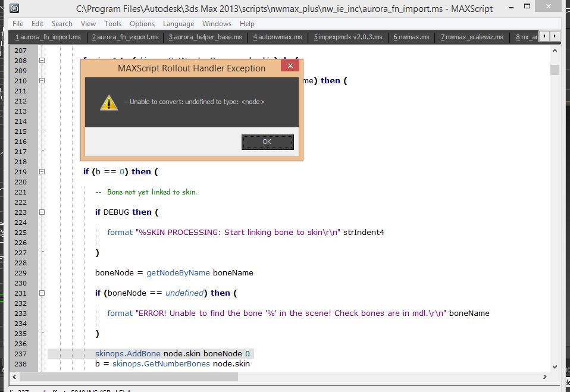This screenshot has height=392, width=570.
Task: Open the Language menu
Action: coord(178,24)
